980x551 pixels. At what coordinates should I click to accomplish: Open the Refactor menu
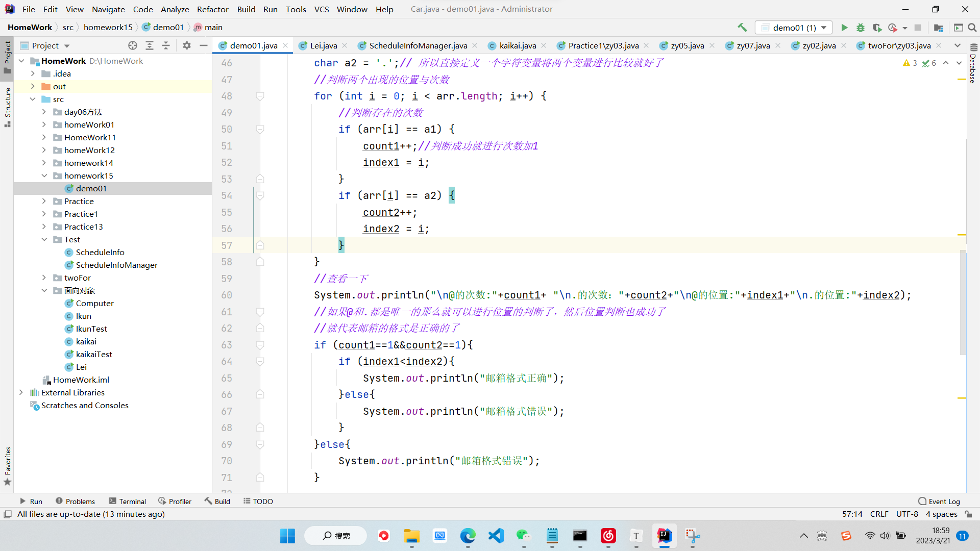pos(212,9)
